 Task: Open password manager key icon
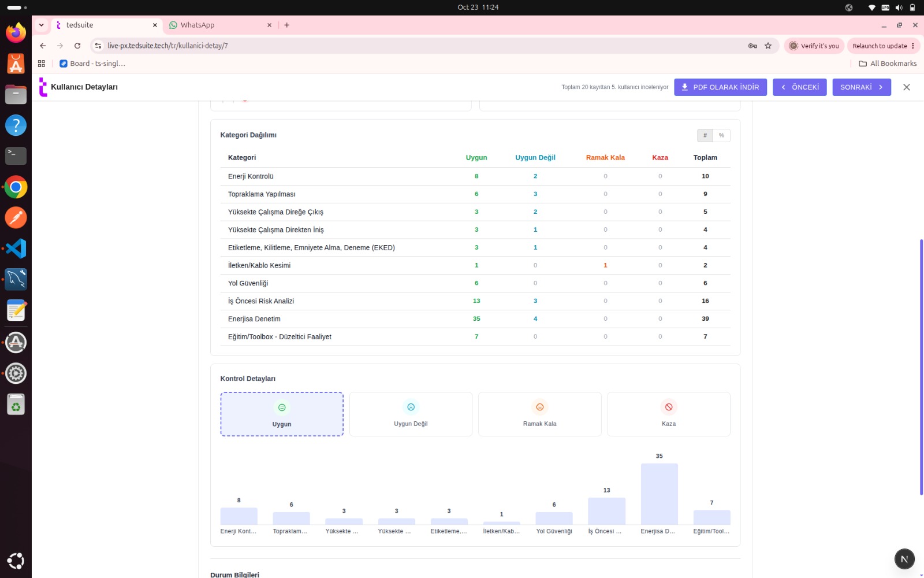[x=752, y=46]
